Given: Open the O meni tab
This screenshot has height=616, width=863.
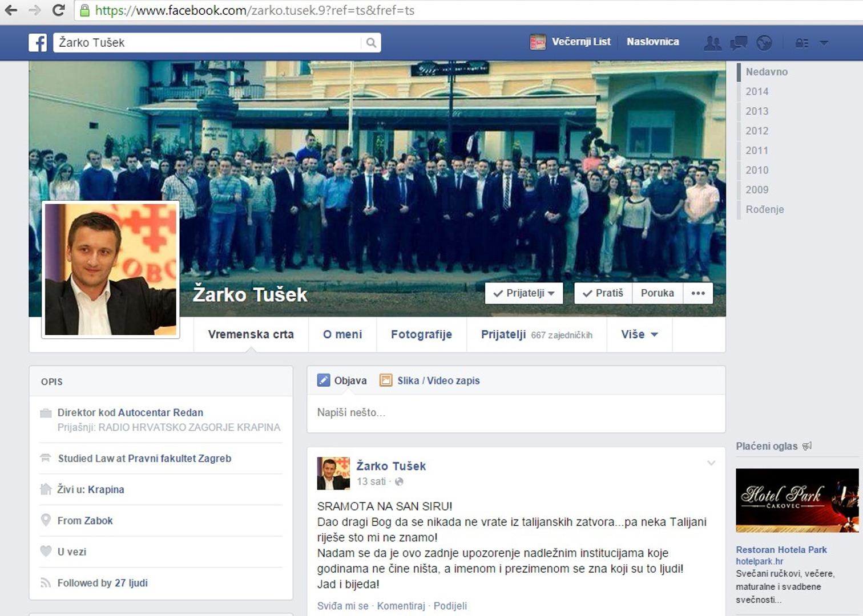Looking at the screenshot, I should click(342, 335).
